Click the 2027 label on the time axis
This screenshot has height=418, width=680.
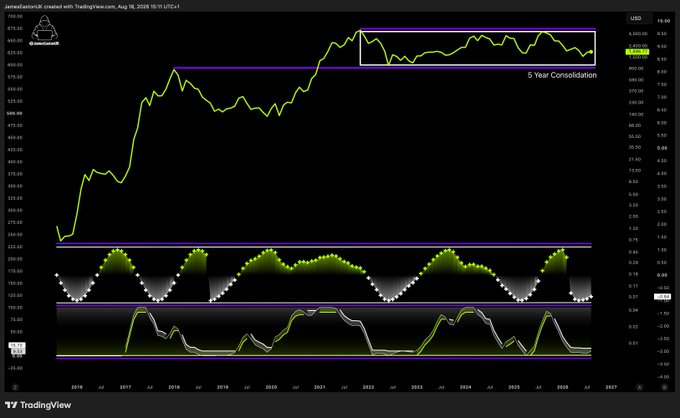pyautogui.click(x=611, y=387)
